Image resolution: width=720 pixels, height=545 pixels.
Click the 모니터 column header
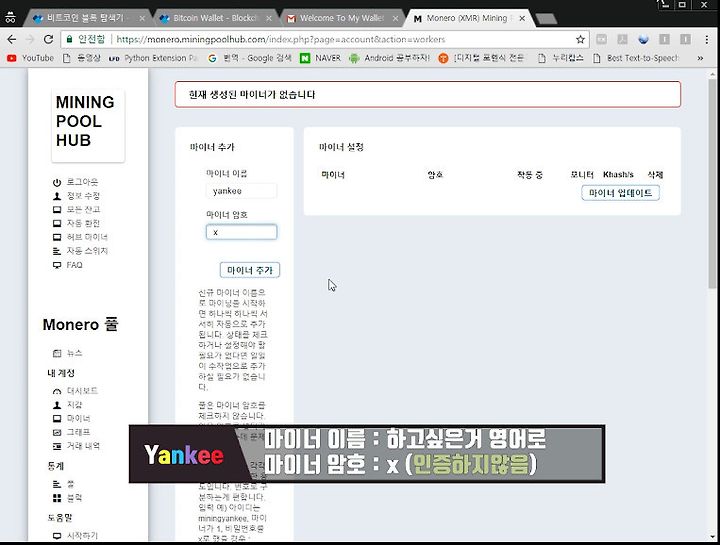coord(582,175)
